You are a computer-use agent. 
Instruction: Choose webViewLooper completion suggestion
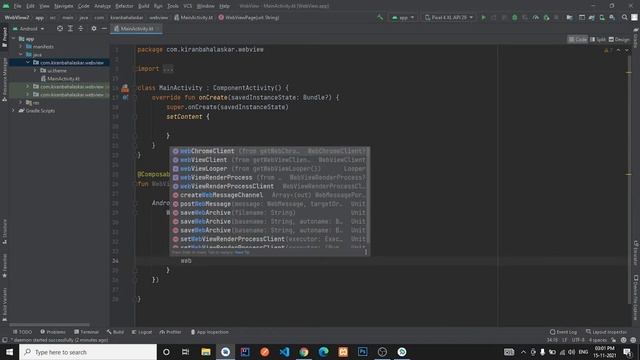click(x=270, y=169)
